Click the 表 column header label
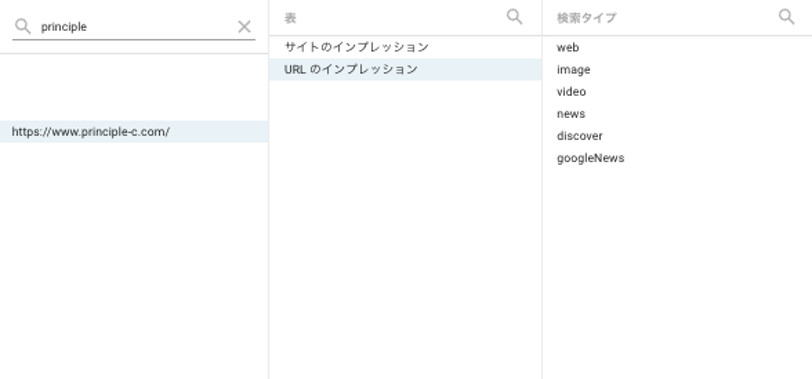The image size is (812, 379). point(290,18)
